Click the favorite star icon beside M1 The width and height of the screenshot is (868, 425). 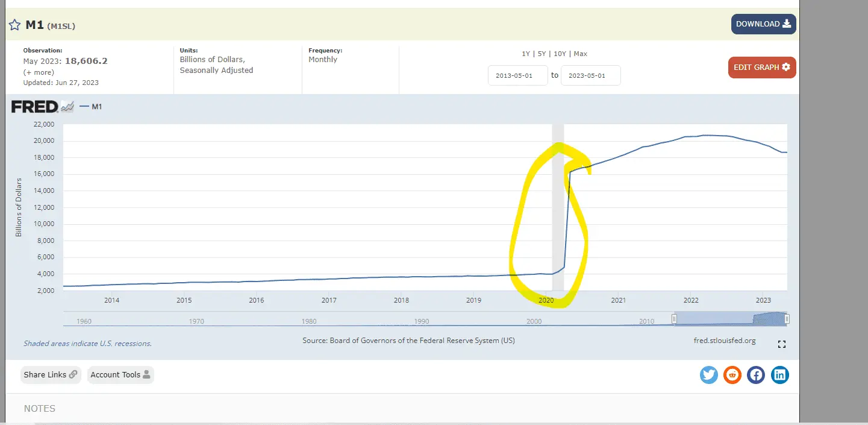click(14, 25)
